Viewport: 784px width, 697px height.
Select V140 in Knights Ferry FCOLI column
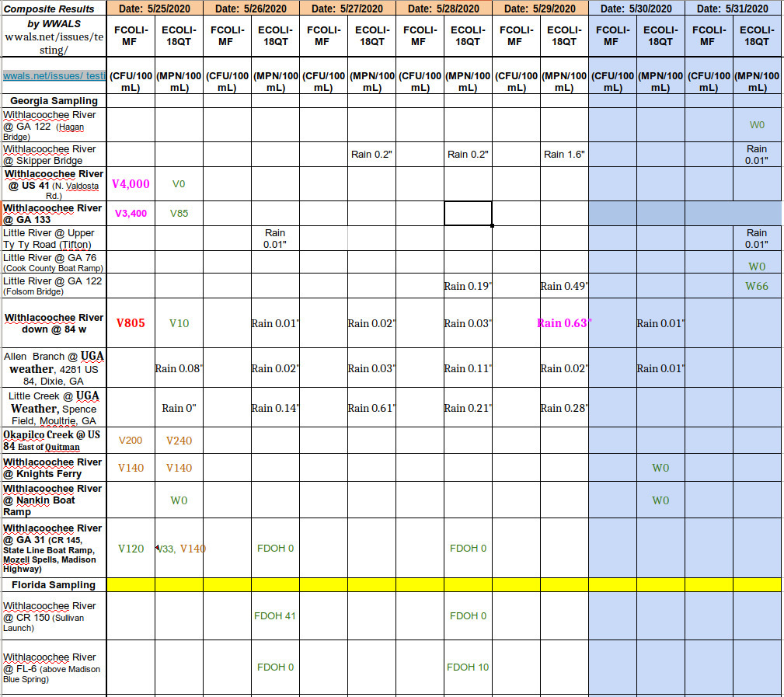point(131,468)
